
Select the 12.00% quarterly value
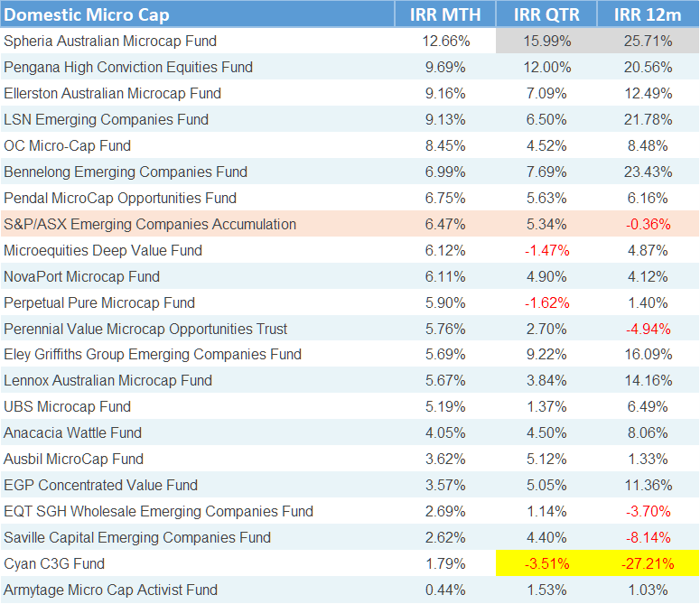coord(546,67)
